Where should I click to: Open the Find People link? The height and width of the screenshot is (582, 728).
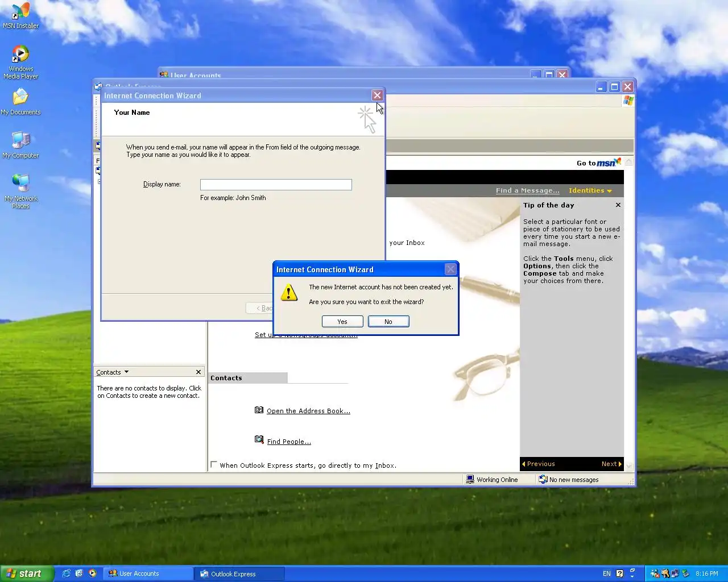(x=289, y=442)
